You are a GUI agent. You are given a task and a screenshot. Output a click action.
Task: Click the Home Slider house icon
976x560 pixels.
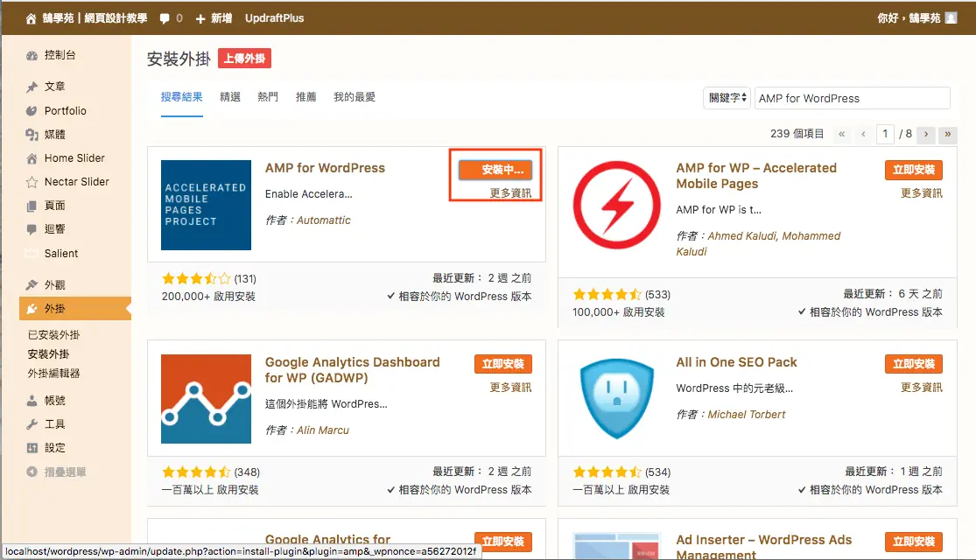click(32, 158)
